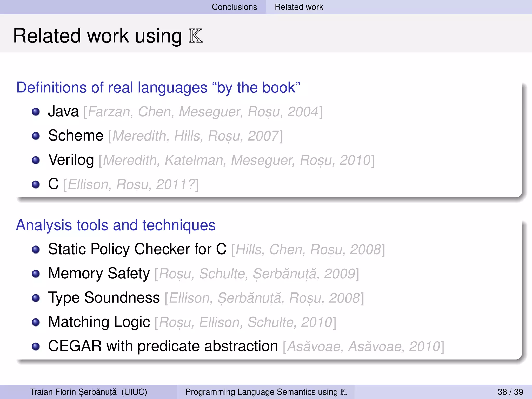Click footer title 'Programming Language Semantics using K'

(266, 392)
